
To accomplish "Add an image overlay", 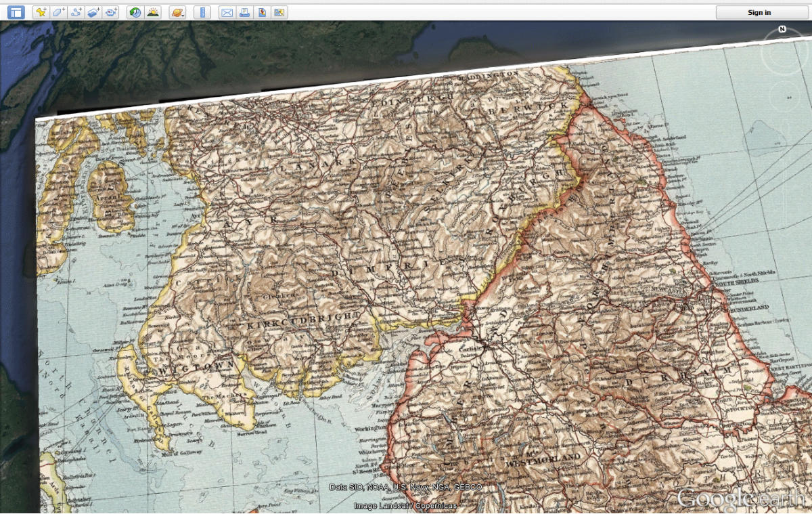I will tap(94, 12).
